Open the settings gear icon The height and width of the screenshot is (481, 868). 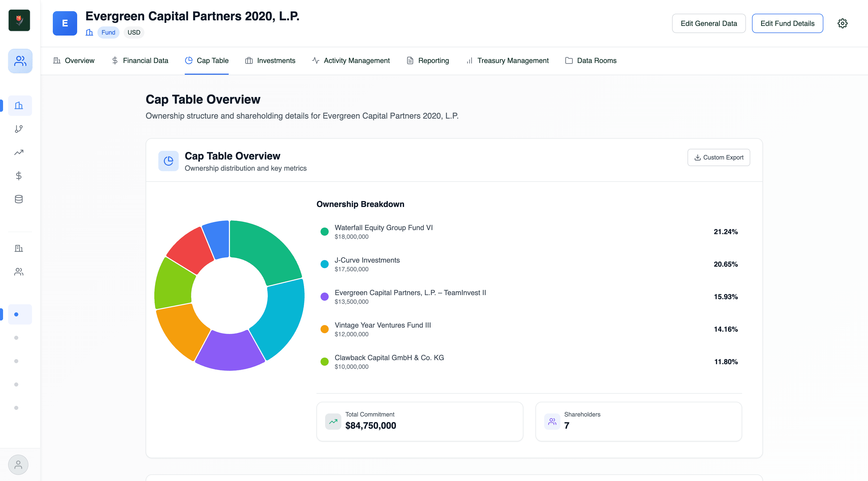[x=842, y=23]
